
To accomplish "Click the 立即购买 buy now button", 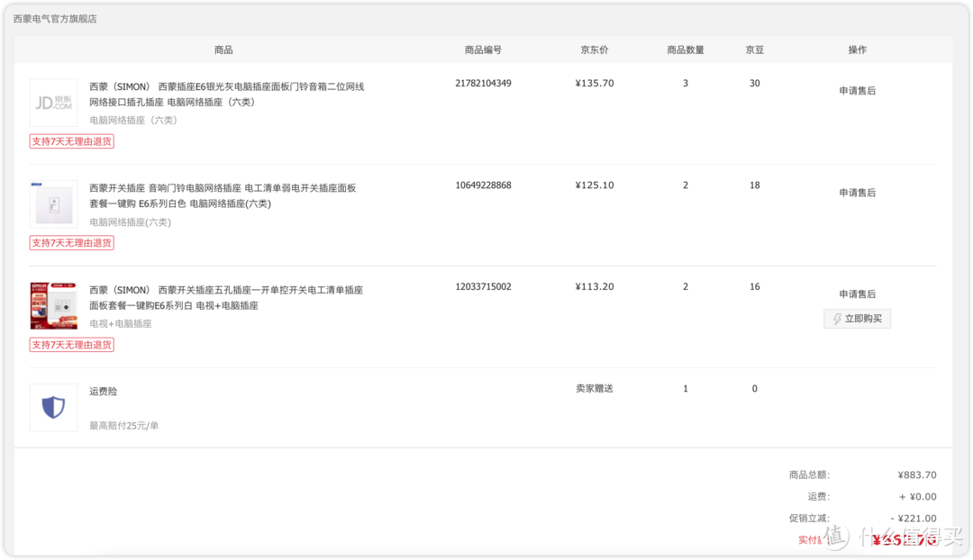I will (858, 319).
